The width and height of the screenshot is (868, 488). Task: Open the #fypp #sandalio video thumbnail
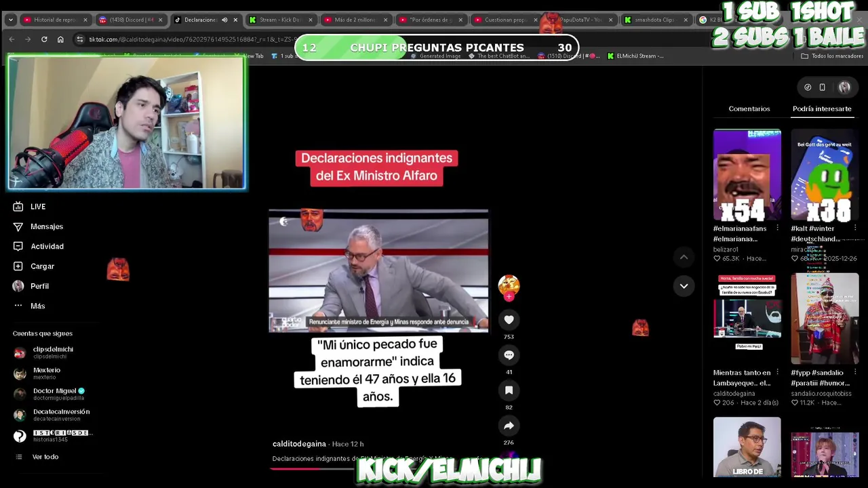[x=825, y=319]
